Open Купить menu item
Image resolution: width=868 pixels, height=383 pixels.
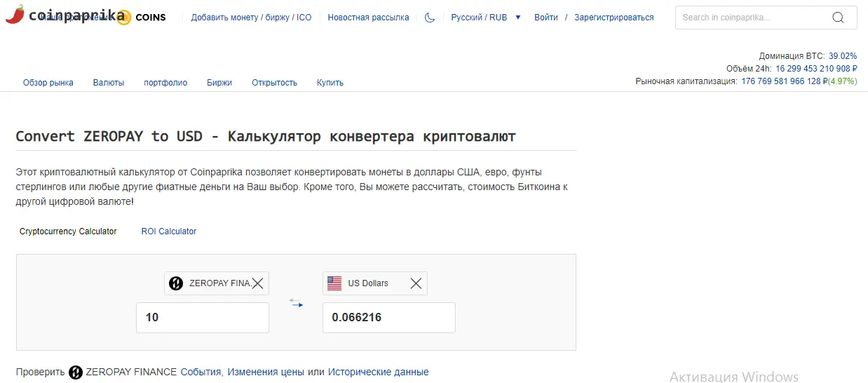(x=330, y=83)
